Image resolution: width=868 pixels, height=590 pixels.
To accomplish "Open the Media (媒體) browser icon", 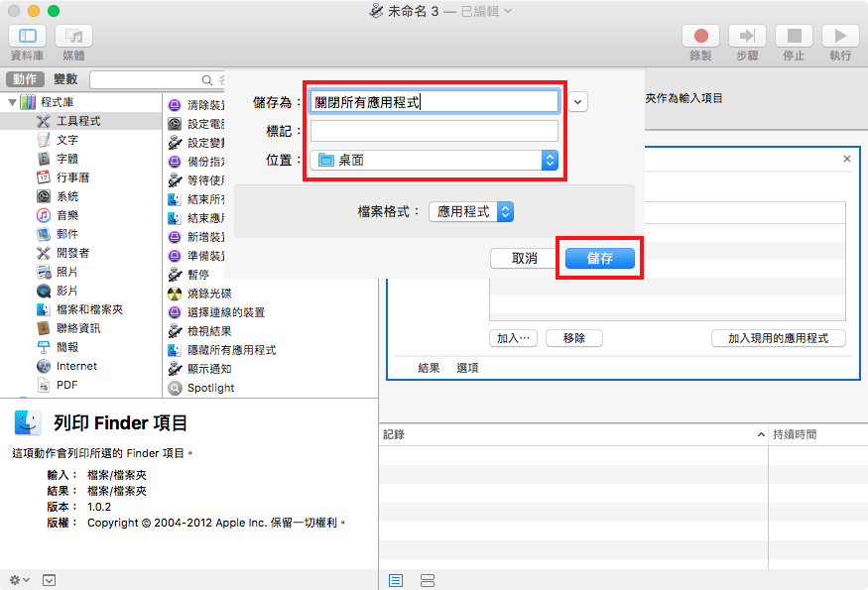I will click(73, 36).
